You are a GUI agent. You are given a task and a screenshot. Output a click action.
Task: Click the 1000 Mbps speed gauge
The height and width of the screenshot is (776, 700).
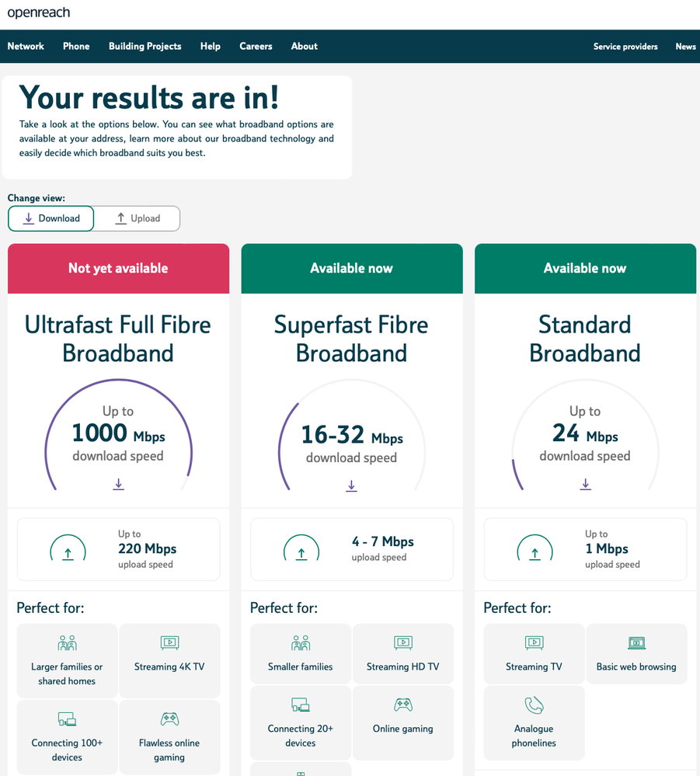click(x=118, y=435)
